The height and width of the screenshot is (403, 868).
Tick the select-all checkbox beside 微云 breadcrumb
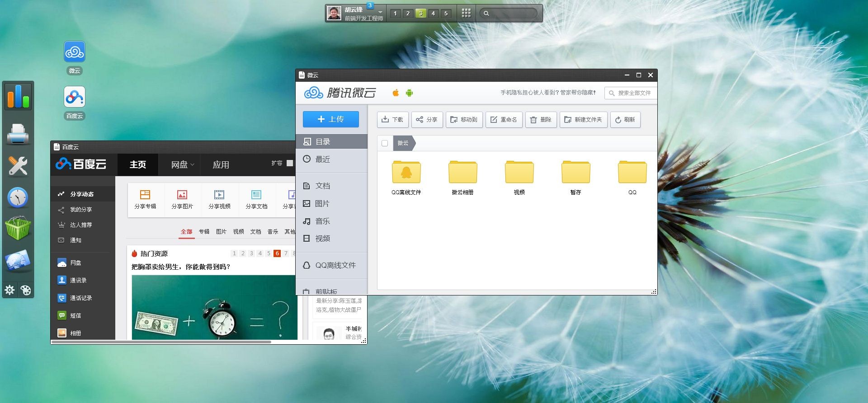(385, 143)
